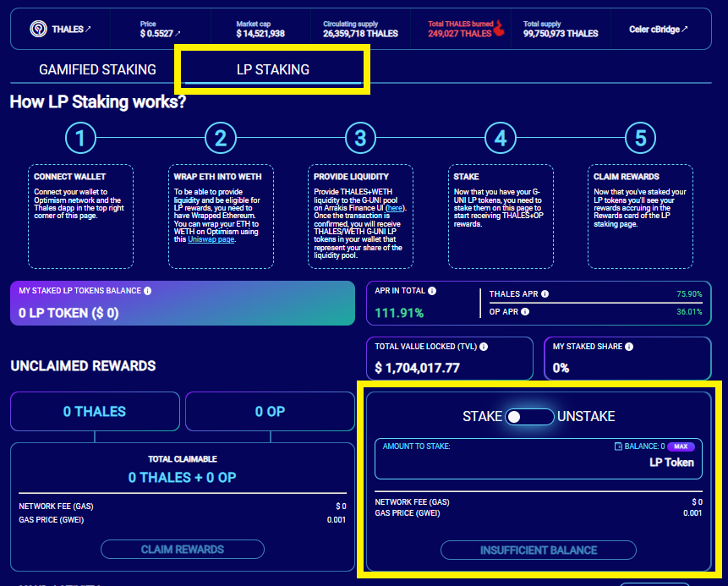Viewport: 728px width, 586px height.
Task: Click the $ 1,704,017.77 TVL value
Action: click(x=417, y=368)
